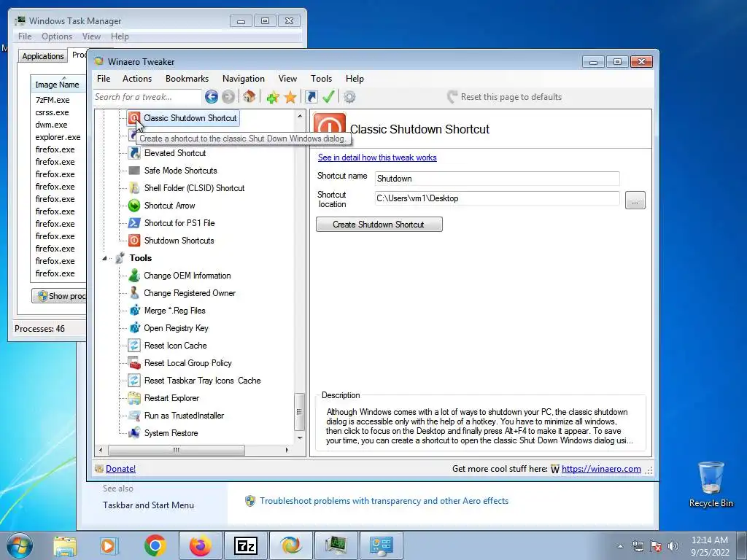Image resolution: width=747 pixels, height=560 pixels.
Task: Open the Bookmarks menu
Action: tap(187, 79)
